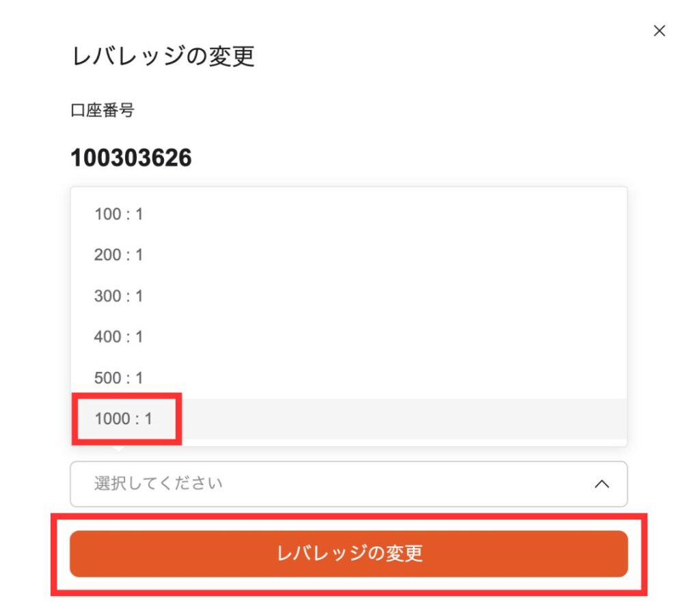The width and height of the screenshot is (700, 609).
Task: Click the chevron arrow on the selector
Action: pyautogui.click(x=603, y=483)
